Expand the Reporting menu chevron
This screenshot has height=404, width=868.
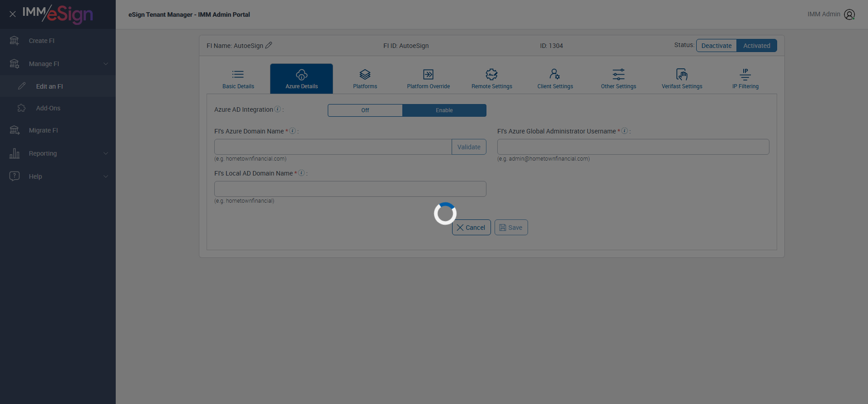pos(106,153)
